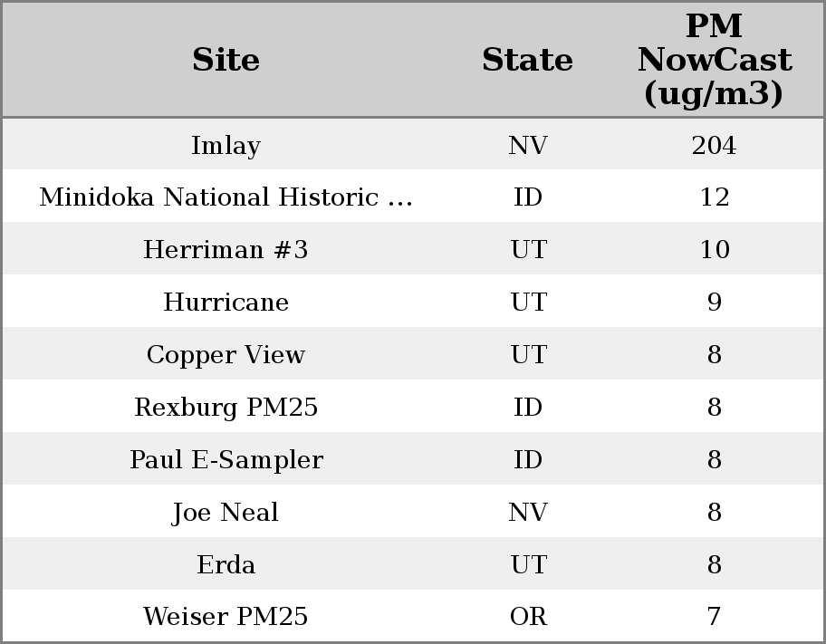This screenshot has height=644, width=826.
Task: Select the Imlay site cell
Action: coord(226,146)
